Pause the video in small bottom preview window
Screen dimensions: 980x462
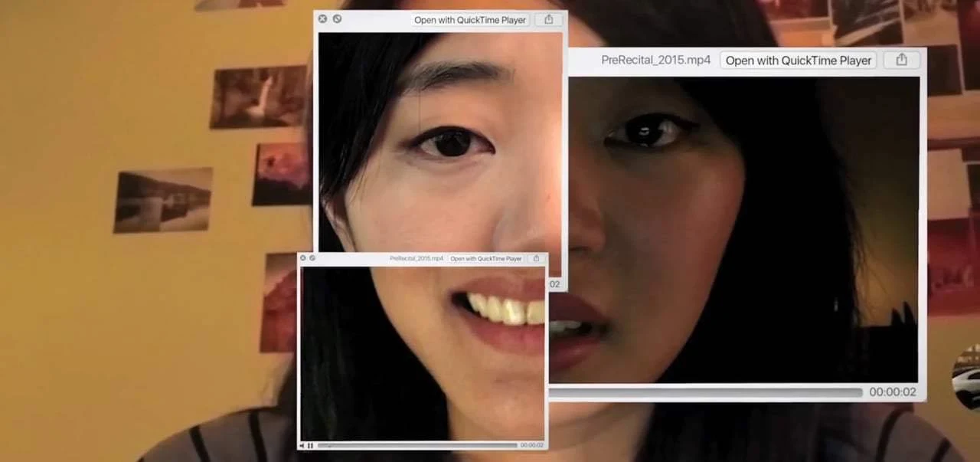[311, 445]
